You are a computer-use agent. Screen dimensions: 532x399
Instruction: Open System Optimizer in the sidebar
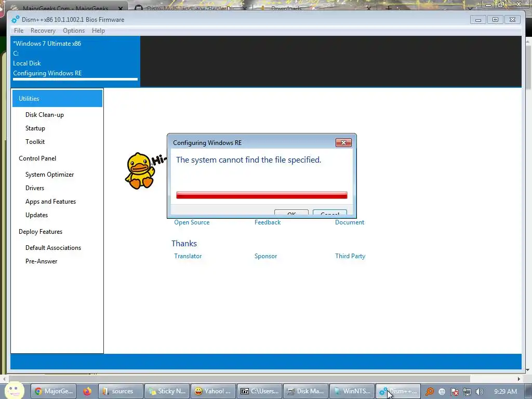coord(49,175)
